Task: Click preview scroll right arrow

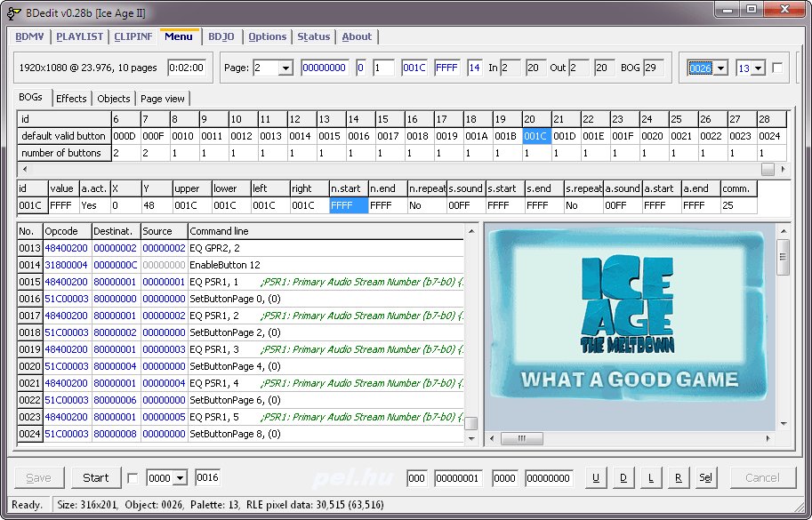Action: (768, 439)
